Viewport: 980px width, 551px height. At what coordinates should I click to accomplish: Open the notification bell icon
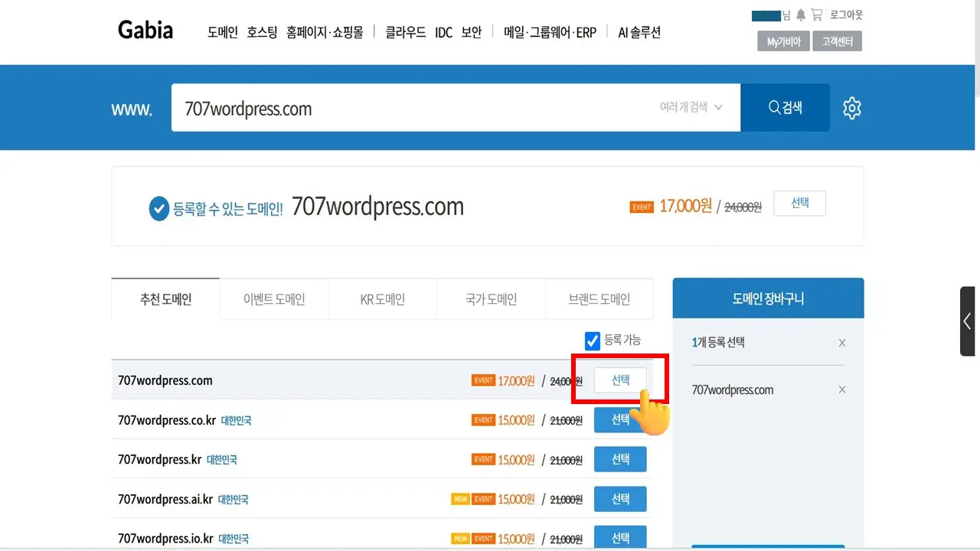801,15
